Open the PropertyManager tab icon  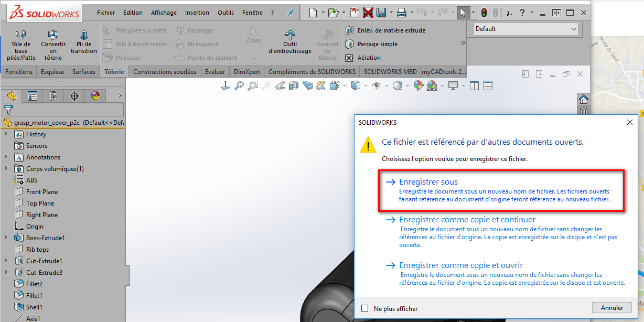click(x=33, y=95)
